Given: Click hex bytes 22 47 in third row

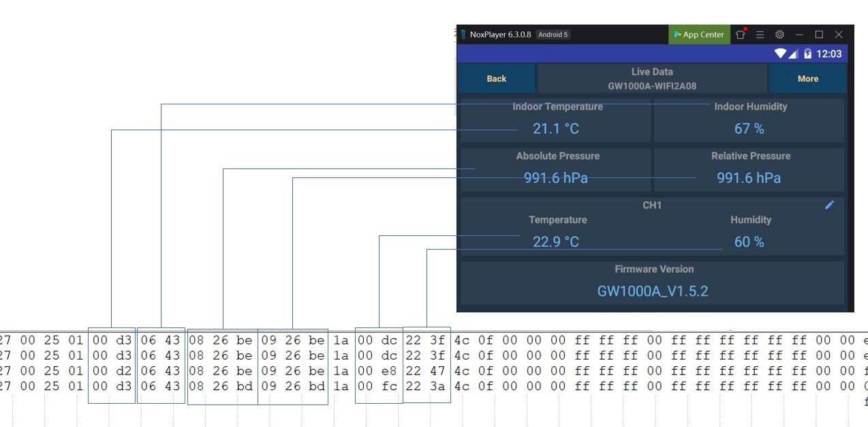Looking at the screenshot, I should click(x=425, y=371).
